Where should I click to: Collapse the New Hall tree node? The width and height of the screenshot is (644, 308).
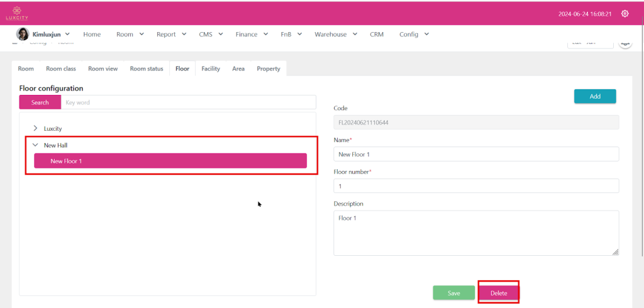pos(35,145)
